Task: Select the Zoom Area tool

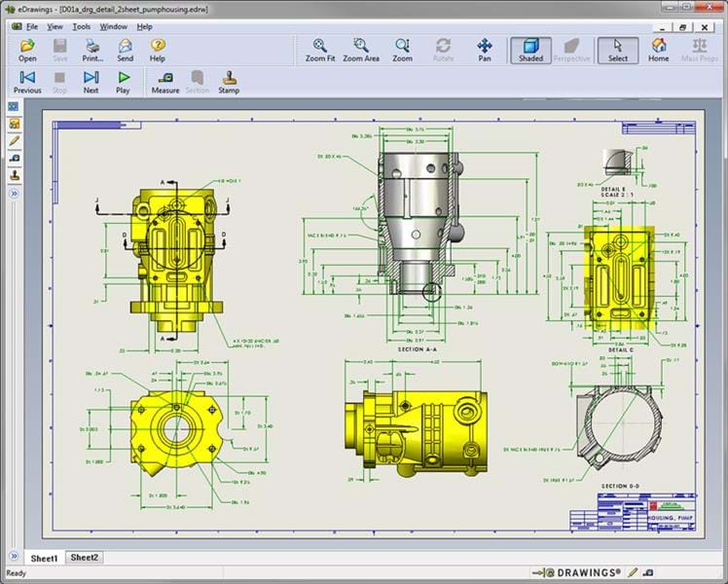Action: (x=361, y=50)
